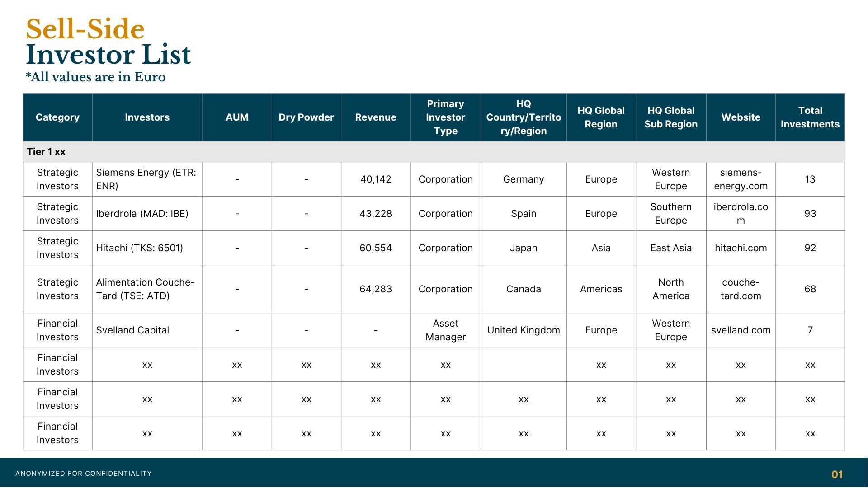Image resolution: width=868 pixels, height=488 pixels.
Task: Click the Revenue column header
Action: pos(376,117)
